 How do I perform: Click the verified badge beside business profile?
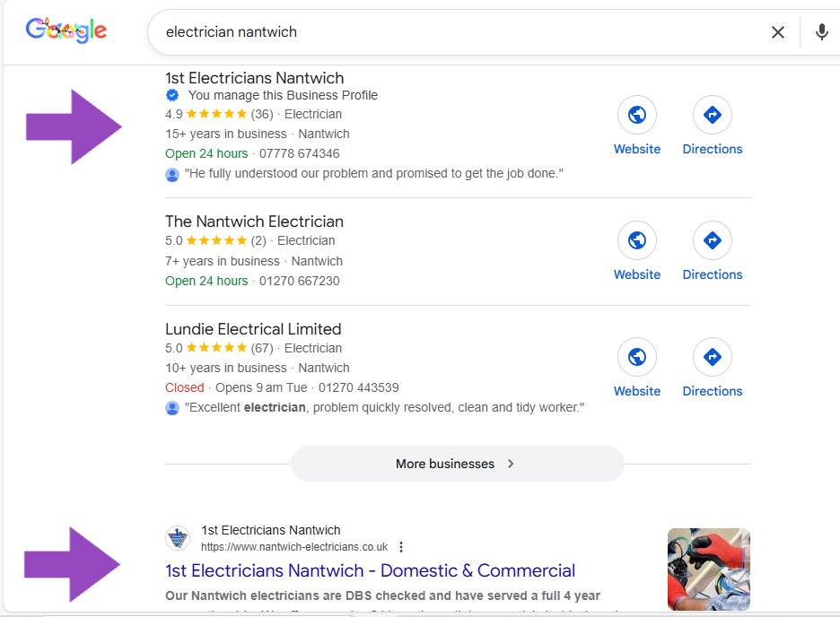[172, 95]
